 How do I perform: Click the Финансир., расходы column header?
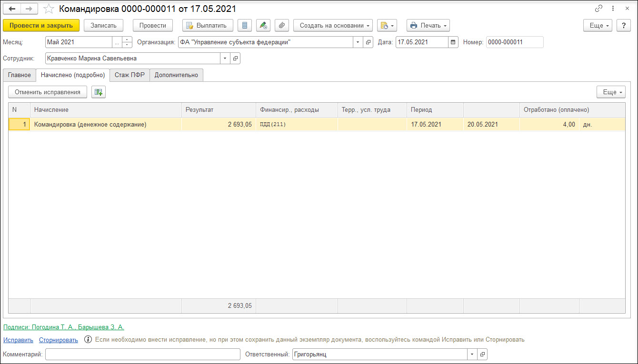(x=297, y=109)
